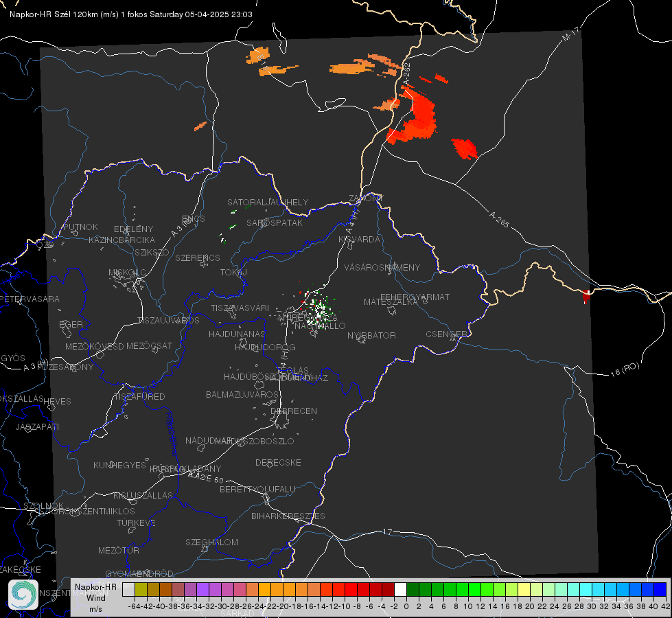Screen dimensions: 672x618
Task: Select the KISÚJSZÁLLÁS label
Action: coord(143,495)
